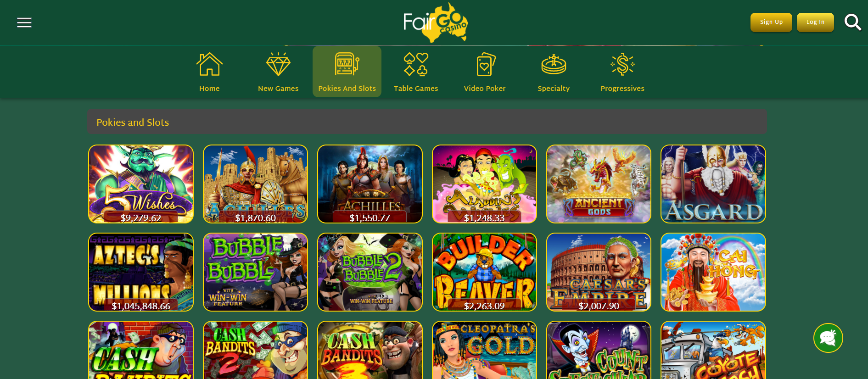Open Video Poker card icon
The width and height of the screenshot is (868, 379).
(485, 64)
